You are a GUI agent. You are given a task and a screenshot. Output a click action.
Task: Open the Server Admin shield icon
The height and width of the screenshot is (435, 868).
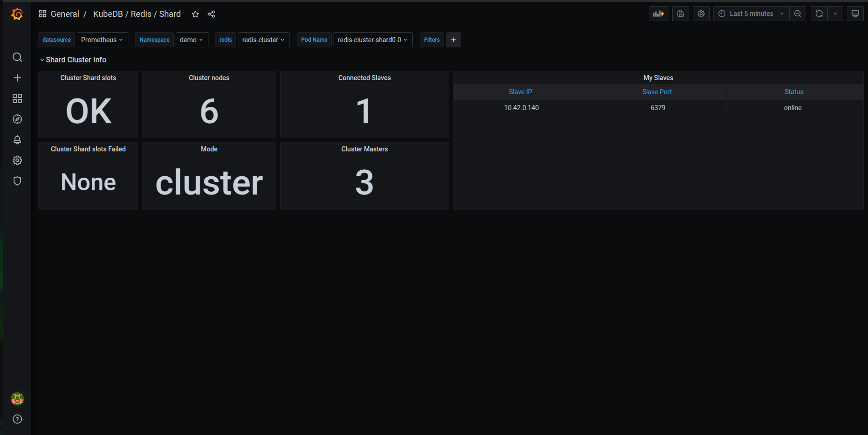(17, 181)
